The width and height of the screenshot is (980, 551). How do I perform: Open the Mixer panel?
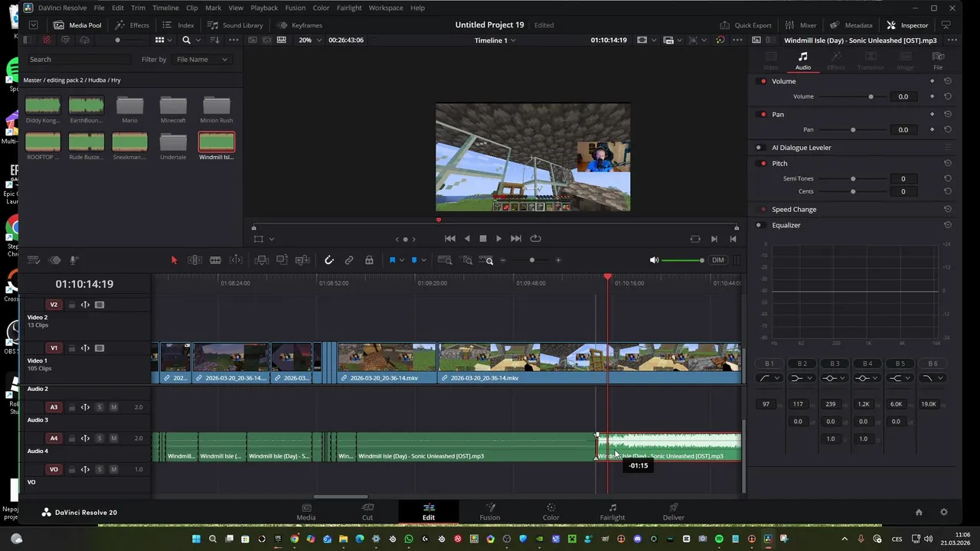[x=801, y=25]
